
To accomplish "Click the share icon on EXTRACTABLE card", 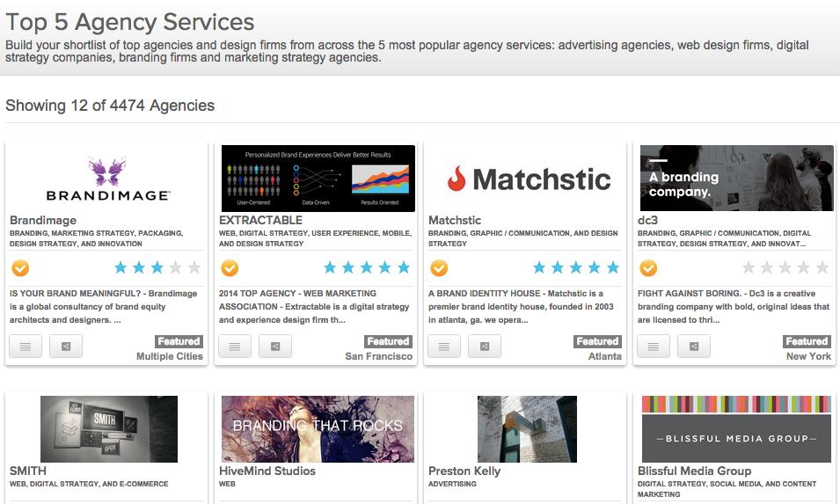I will pos(275,347).
